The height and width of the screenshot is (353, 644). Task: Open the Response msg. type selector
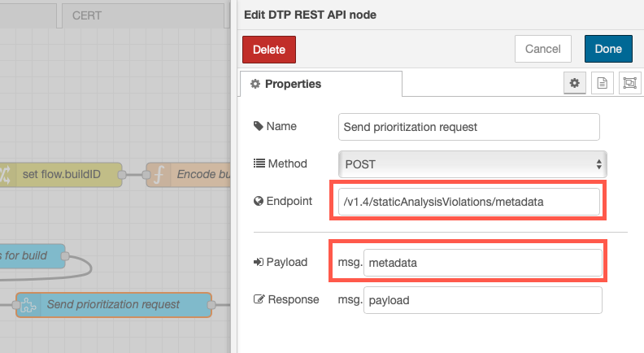pos(350,299)
